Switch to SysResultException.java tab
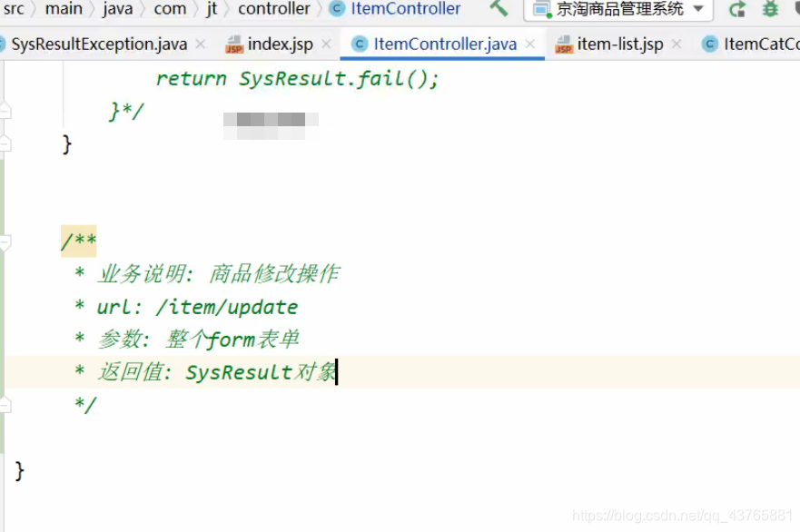The image size is (800, 532). pos(99,44)
